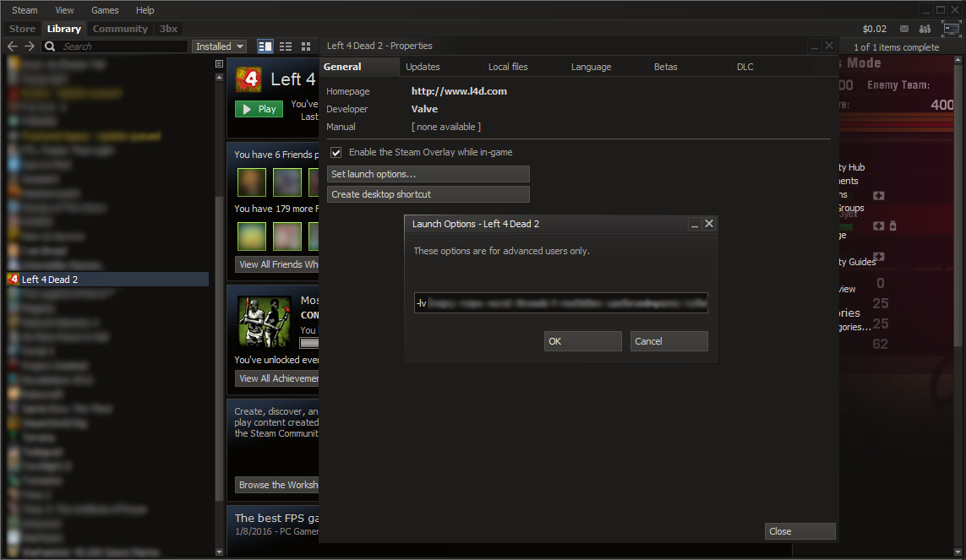This screenshot has width=966, height=560.
Task: Open the Steam menu
Action: pyautogui.click(x=25, y=10)
